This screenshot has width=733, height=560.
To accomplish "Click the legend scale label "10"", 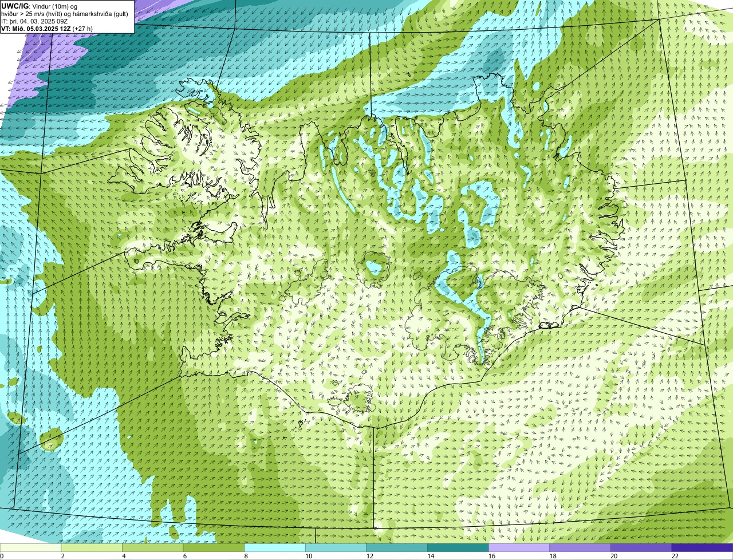I will 309,556.
